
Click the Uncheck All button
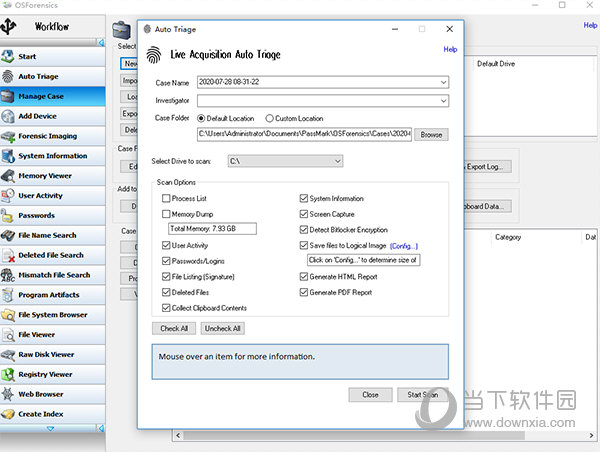223,328
